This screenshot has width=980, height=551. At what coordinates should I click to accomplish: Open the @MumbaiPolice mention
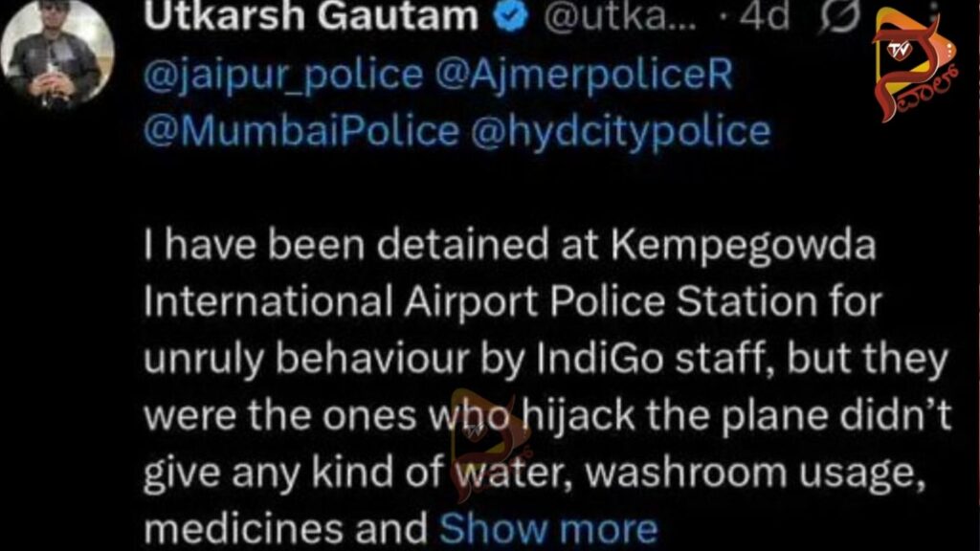(x=301, y=132)
